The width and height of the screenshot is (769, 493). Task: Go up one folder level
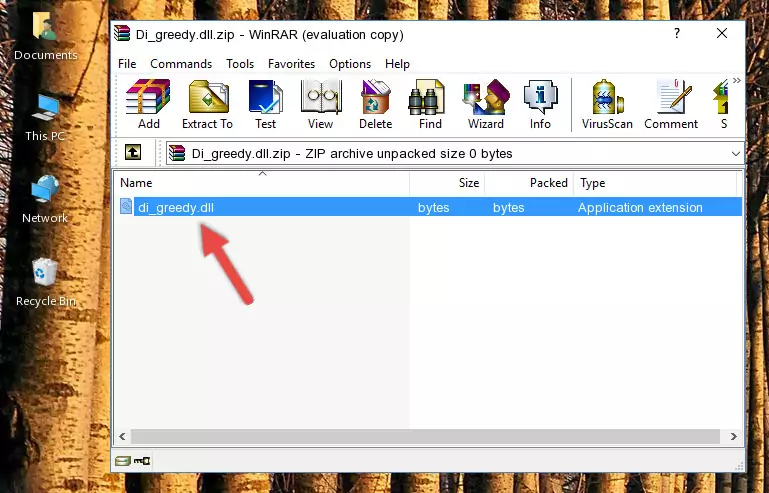pyautogui.click(x=133, y=153)
